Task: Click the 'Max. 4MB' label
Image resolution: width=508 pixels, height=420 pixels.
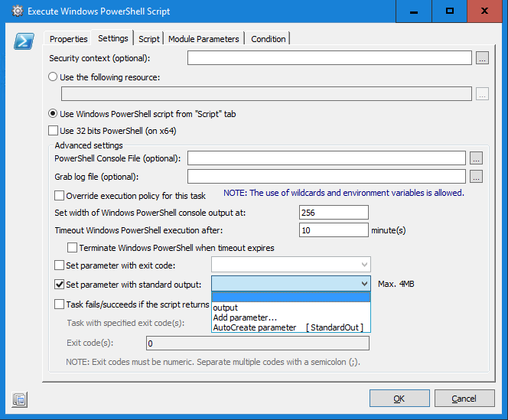Action: coord(396,284)
